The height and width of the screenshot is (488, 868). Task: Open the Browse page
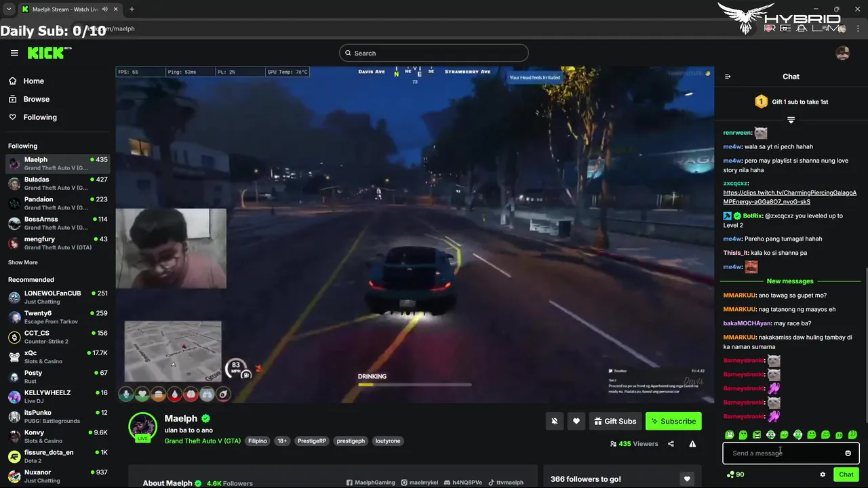[29, 99]
